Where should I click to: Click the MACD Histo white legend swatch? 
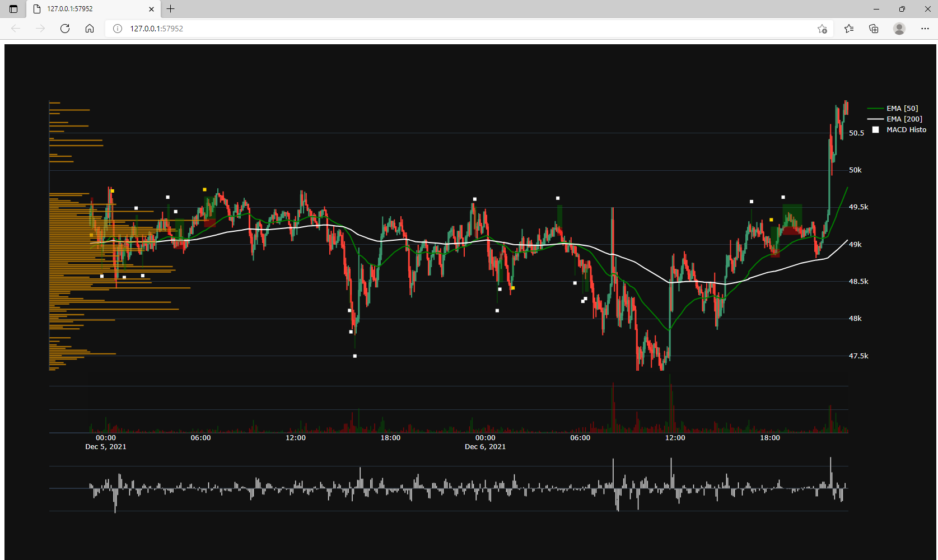click(876, 130)
